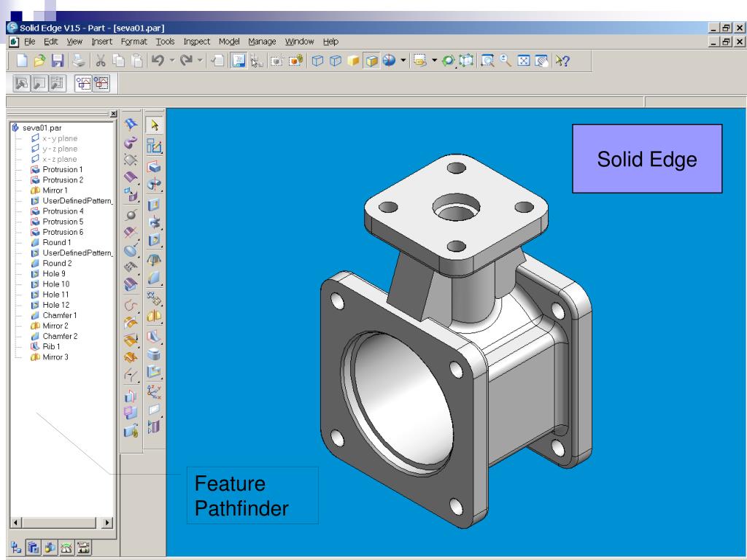Select the Rib tool
The width and height of the screenshot is (747, 560).
pos(154,337)
